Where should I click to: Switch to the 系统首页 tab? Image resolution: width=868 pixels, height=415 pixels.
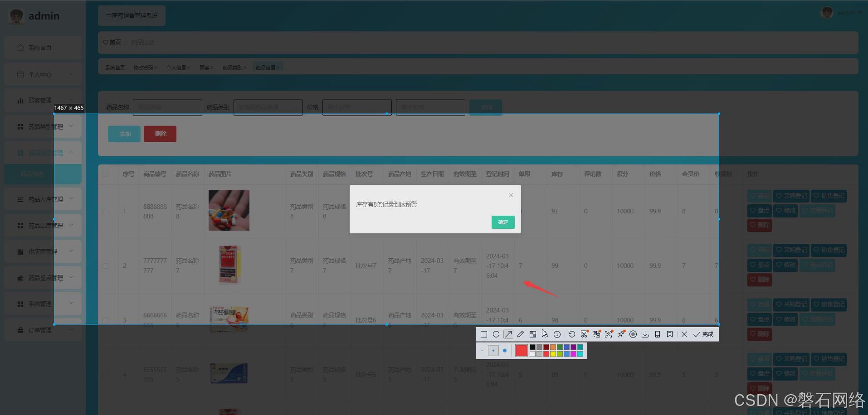[x=115, y=68]
